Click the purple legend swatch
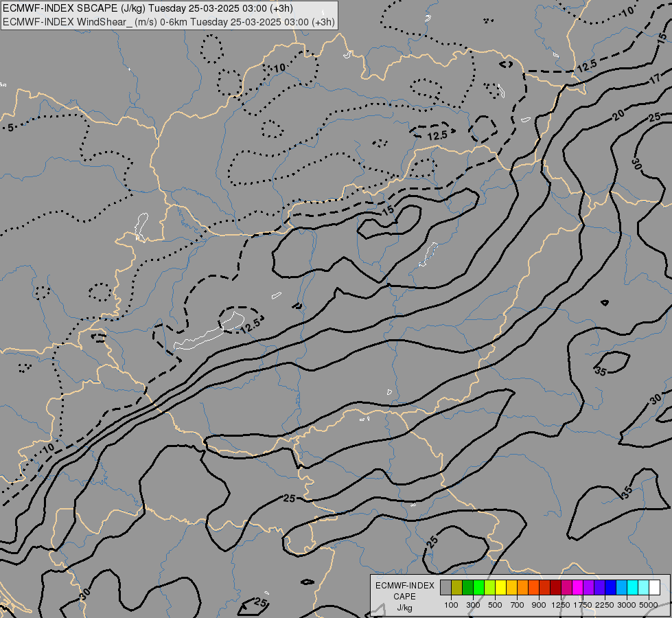The height and width of the screenshot is (618, 672). 588,588
